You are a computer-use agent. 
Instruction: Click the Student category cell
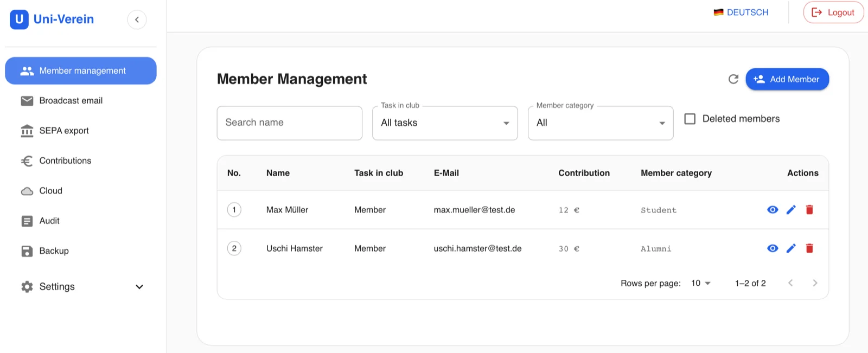pyautogui.click(x=659, y=210)
